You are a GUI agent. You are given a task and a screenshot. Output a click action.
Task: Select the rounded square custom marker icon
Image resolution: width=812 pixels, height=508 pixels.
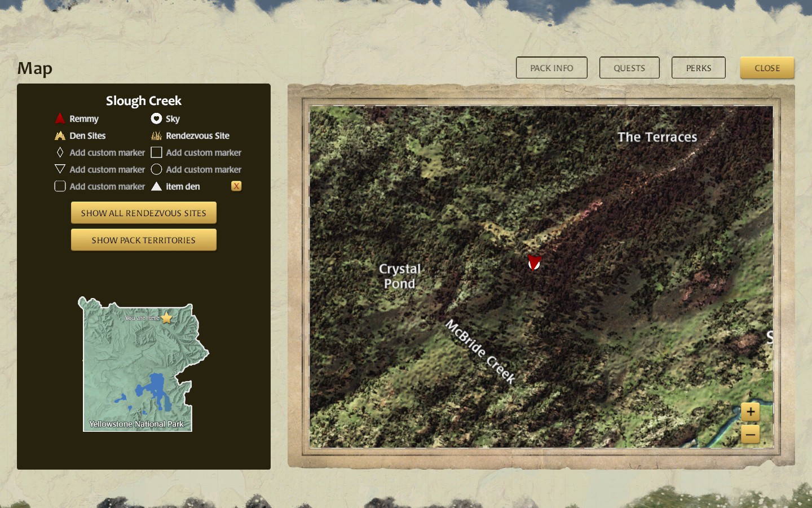60,186
